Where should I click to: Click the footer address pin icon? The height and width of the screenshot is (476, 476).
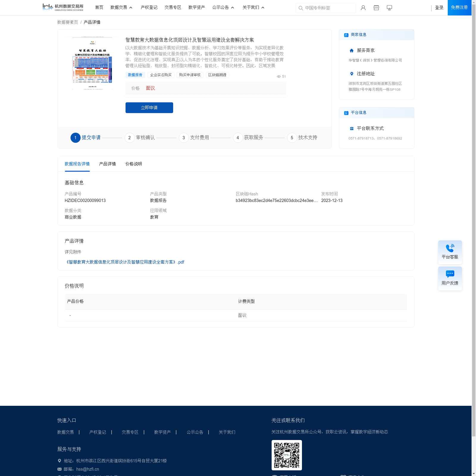tap(59, 461)
